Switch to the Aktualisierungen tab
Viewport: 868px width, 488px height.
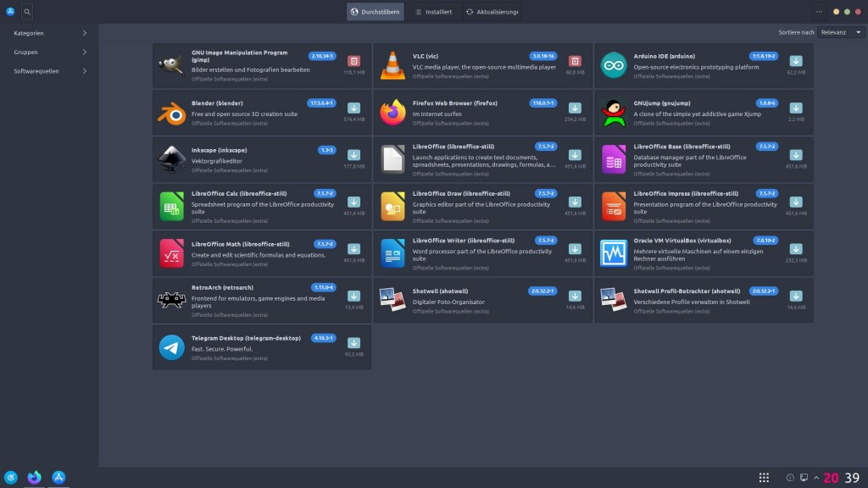(492, 12)
